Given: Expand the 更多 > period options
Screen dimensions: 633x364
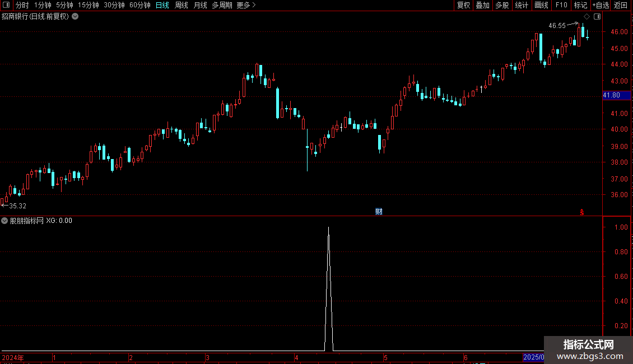Looking at the screenshot, I should click(246, 5).
